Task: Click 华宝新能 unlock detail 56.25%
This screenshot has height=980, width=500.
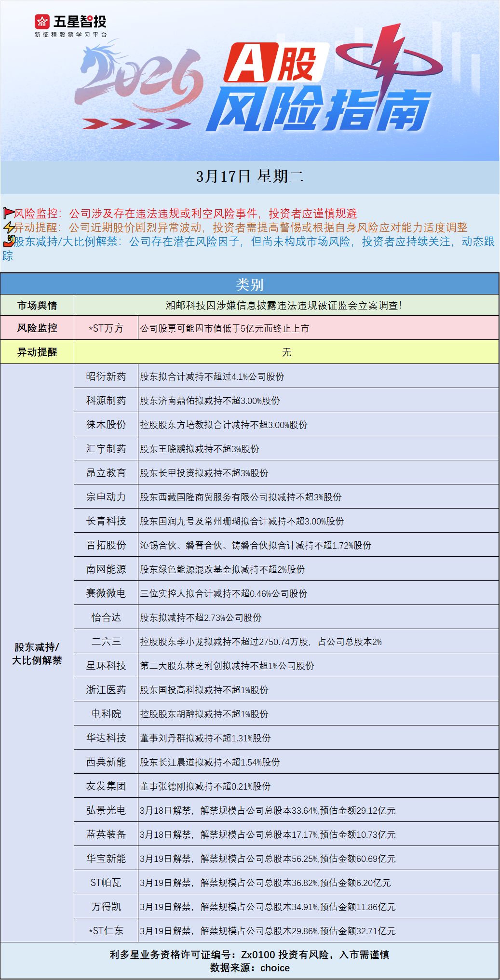Action: [268, 859]
